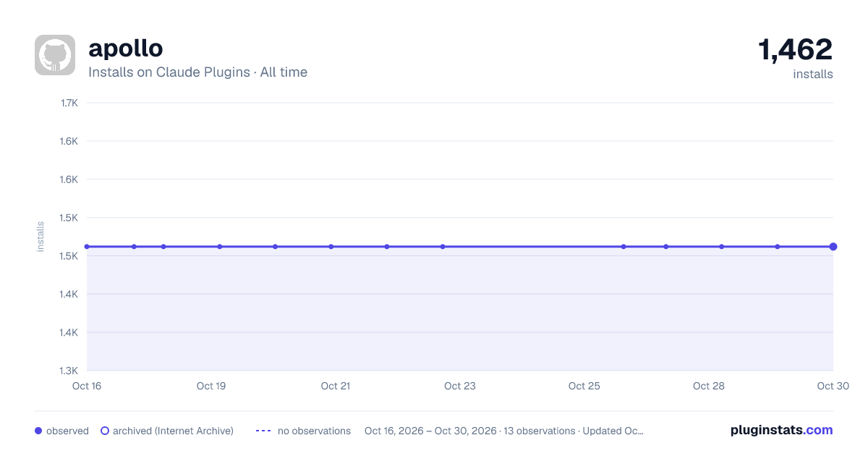Click the Oct 30 x-axis label
This screenshot has height=456, width=868.
[833, 386]
